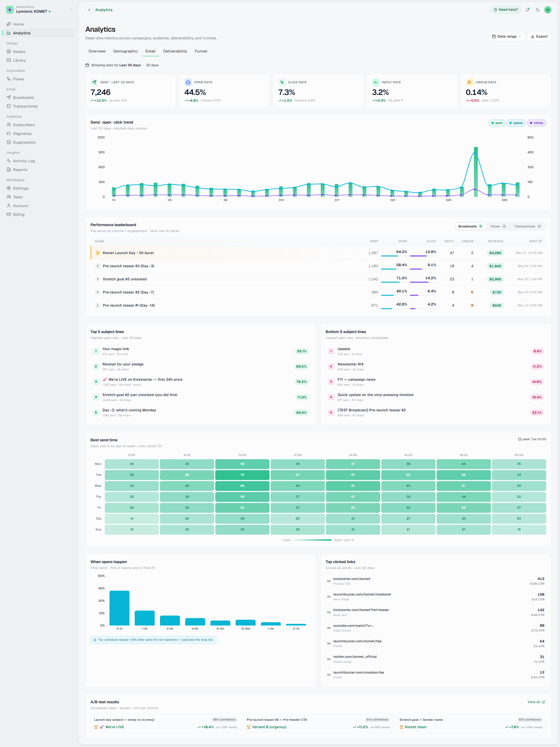Screen dimensions: 560x747
Task: Select Tue 10:00 heatmap cell 75
Action: [242, 475]
